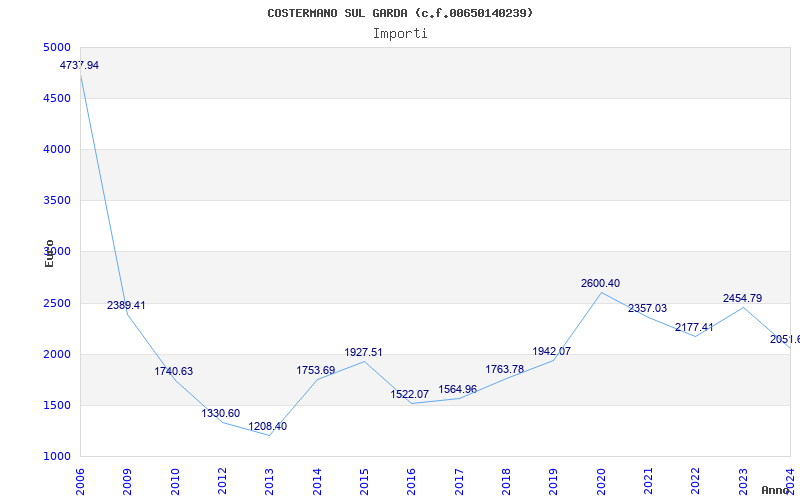Image resolution: width=800 pixels, height=500 pixels.
Task: Click the 1942.07 data label
Action: tap(552, 351)
